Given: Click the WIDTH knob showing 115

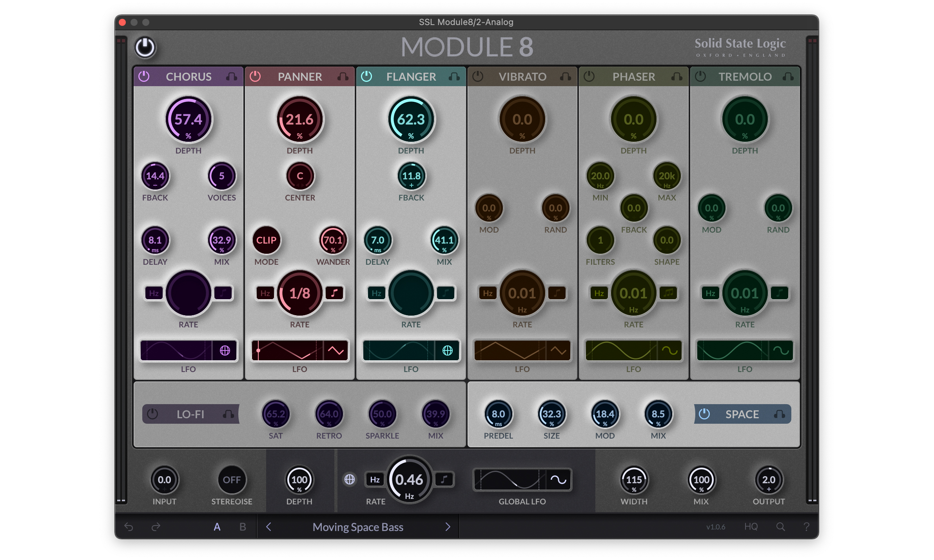Looking at the screenshot, I should 634,479.
